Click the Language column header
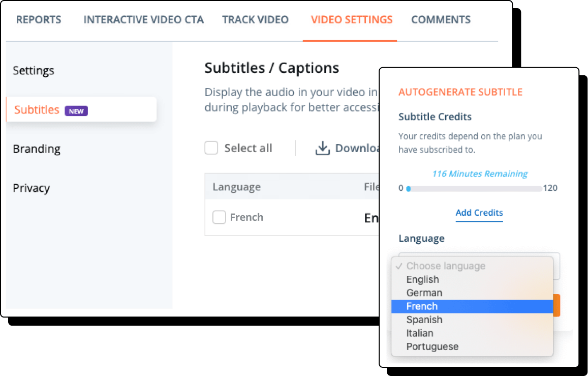This screenshot has width=588, height=376. coord(236,187)
